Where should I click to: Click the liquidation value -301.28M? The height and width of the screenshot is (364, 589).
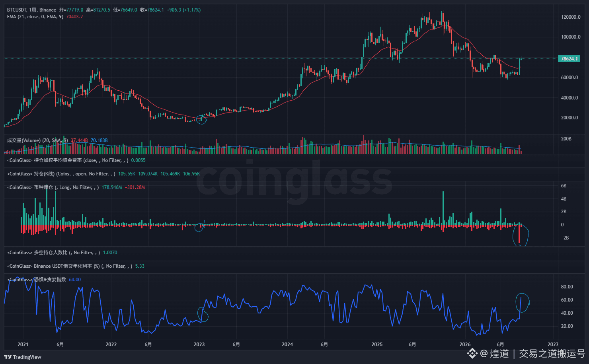click(x=135, y=187)
